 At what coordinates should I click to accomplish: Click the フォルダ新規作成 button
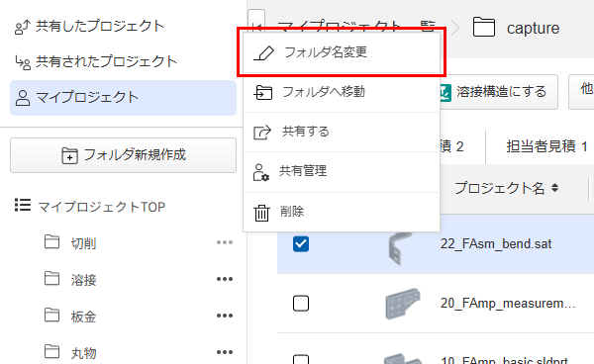click(123, 155)
